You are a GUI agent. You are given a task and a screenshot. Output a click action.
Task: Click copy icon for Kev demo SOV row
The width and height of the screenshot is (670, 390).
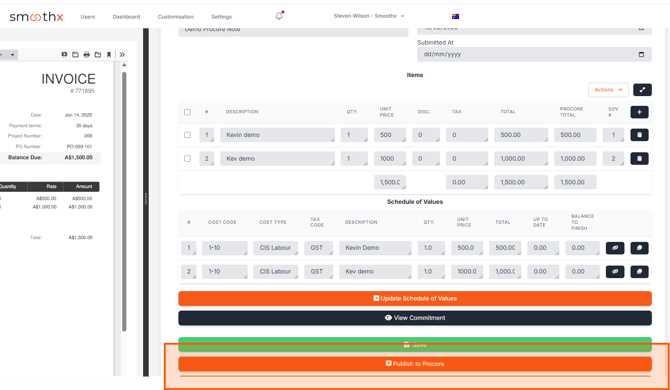point(639,272)
